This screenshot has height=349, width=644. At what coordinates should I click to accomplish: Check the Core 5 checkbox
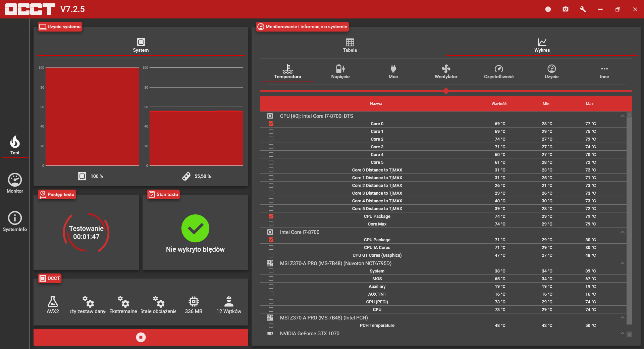coord(271,162)
